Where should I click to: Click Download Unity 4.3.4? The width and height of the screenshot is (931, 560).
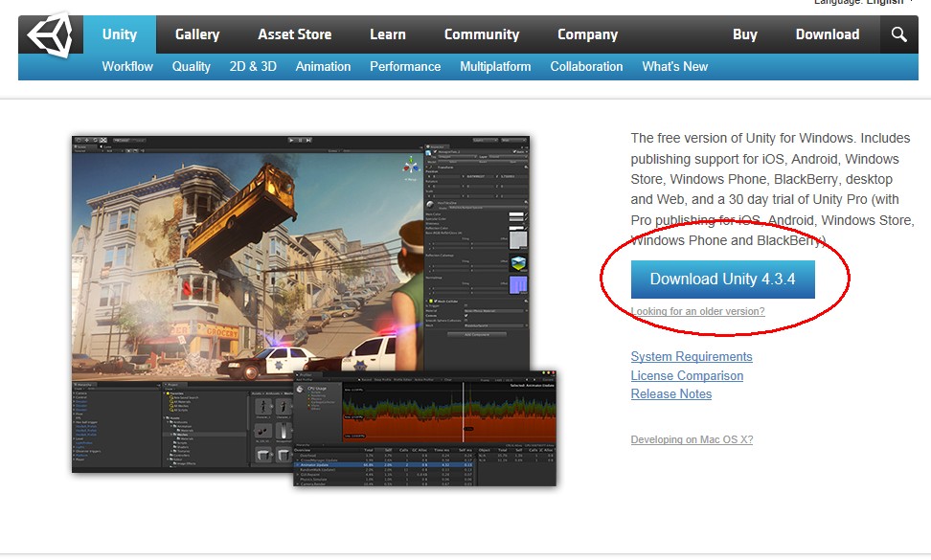pyautogui.click(x=722, y=280)
